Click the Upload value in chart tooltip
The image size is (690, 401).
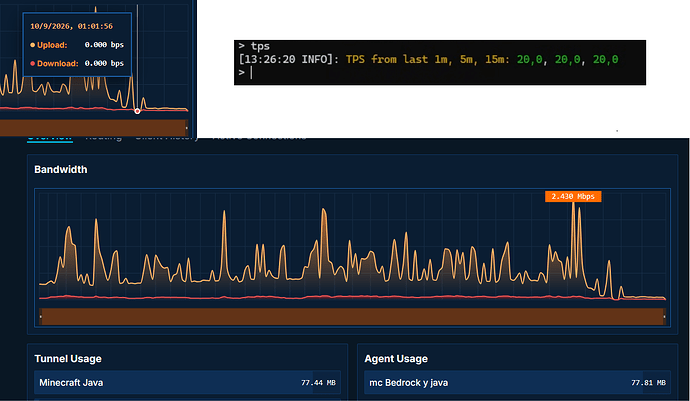pyautogui.click(x=104, y=45)
